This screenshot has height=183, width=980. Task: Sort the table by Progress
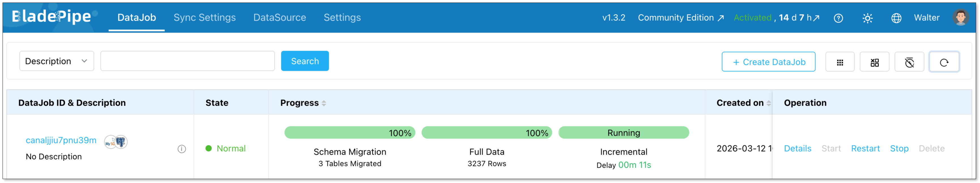(324, 103)
